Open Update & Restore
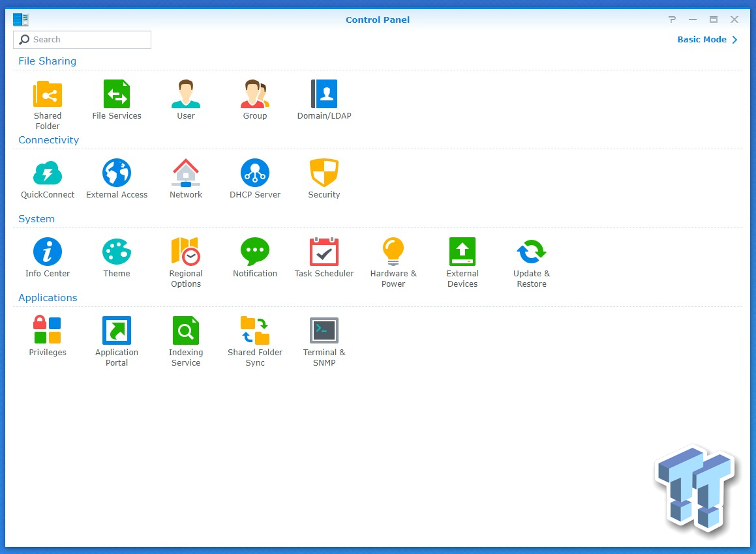Viewport: 756px width, 554px height. 532,252
